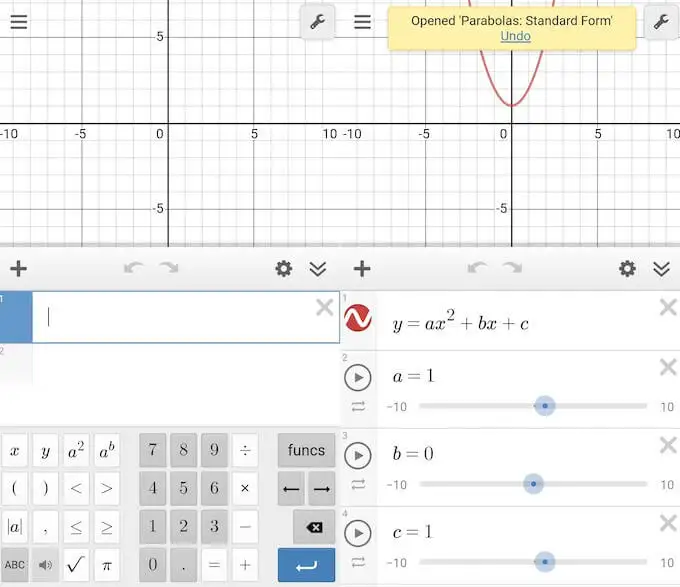Viewport: 680px width, 587px height.
Task: Tap the y variable key
Action: (46, 451)
